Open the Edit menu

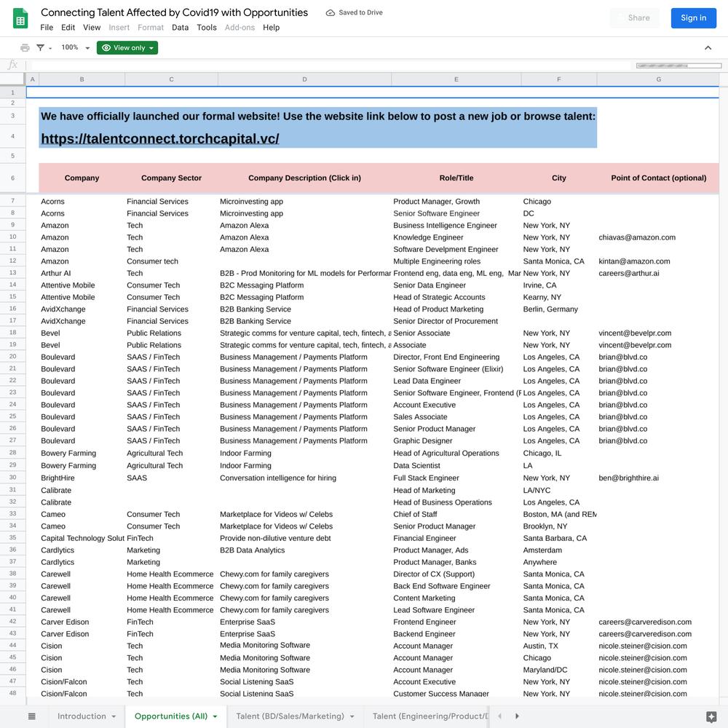click(x=68, y=28)
